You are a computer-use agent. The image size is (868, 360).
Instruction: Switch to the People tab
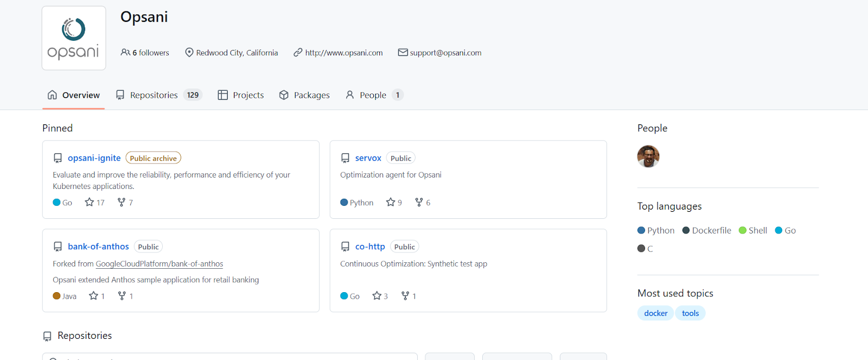pos(374,95)
